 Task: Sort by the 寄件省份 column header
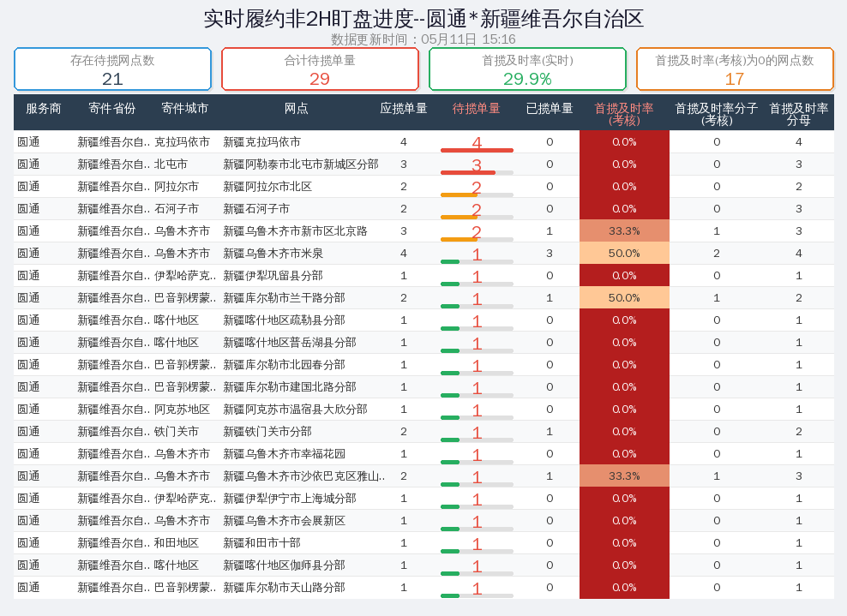tap(111, 109)
